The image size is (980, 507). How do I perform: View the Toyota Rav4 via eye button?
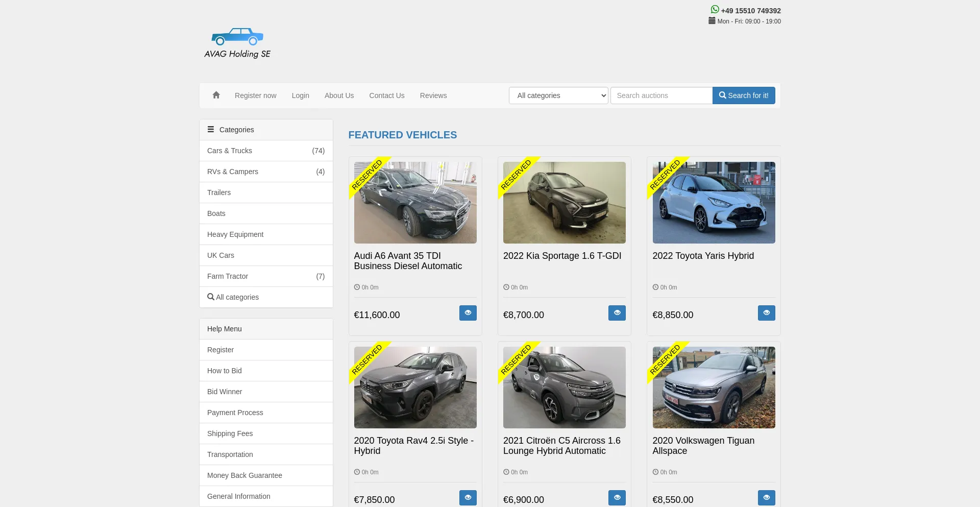pyautogui.click(x=468, y=498)
